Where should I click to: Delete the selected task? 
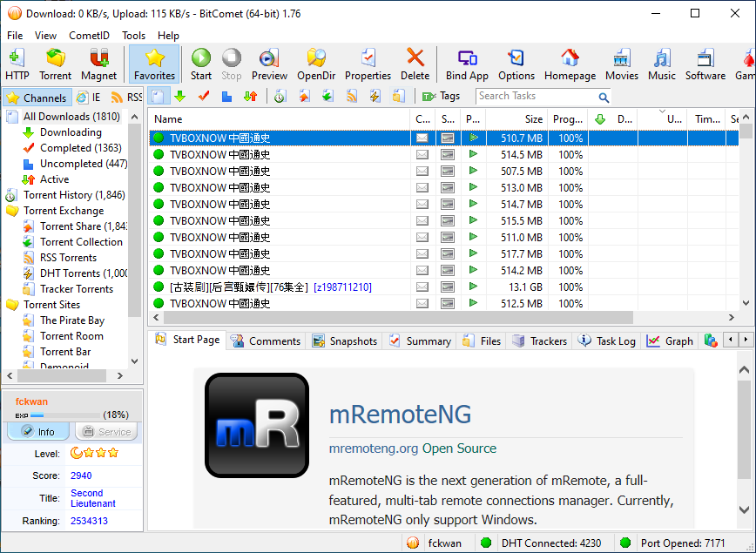click(x=415, y=64)
